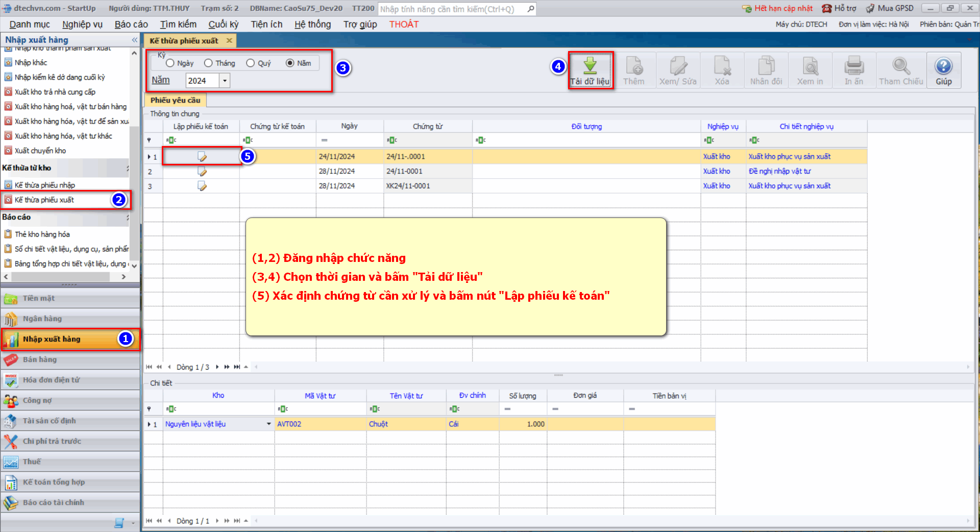Click the search magnifier in feature search box
Screen dimensions: 980x532
coord(531,9)
